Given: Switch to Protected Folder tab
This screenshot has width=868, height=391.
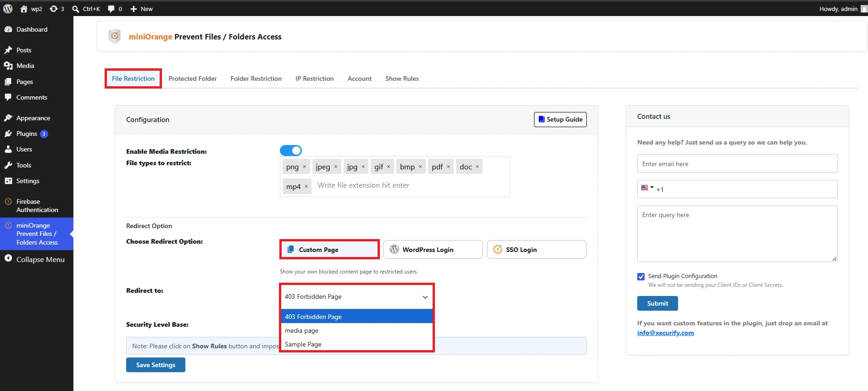Looking at the screenshot, I should (x=193, y=78).
